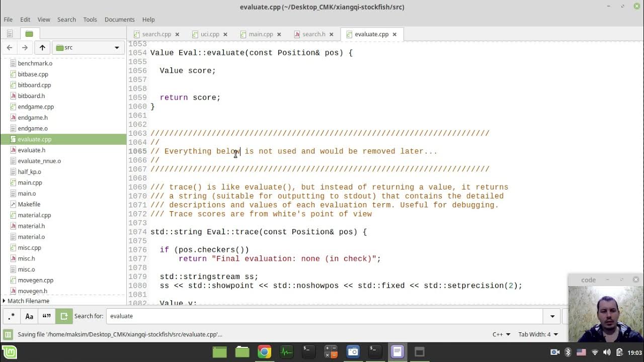This screenshot has height=362, width=644.
Task: Select misc.cpp in file list
Action: coord(29,247)
